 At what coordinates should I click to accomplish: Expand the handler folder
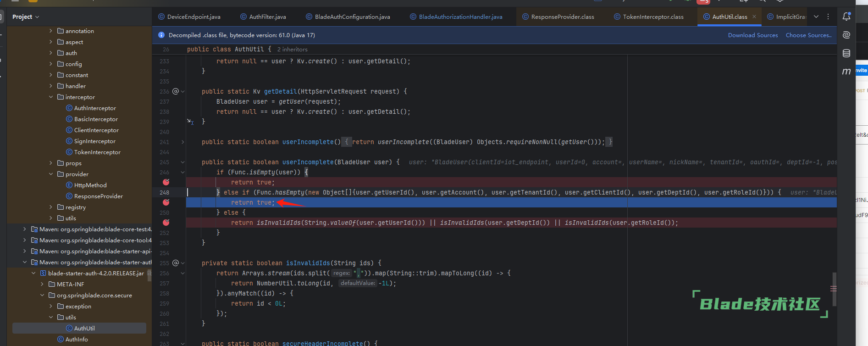pyautogui.click(x=51, y=86)
